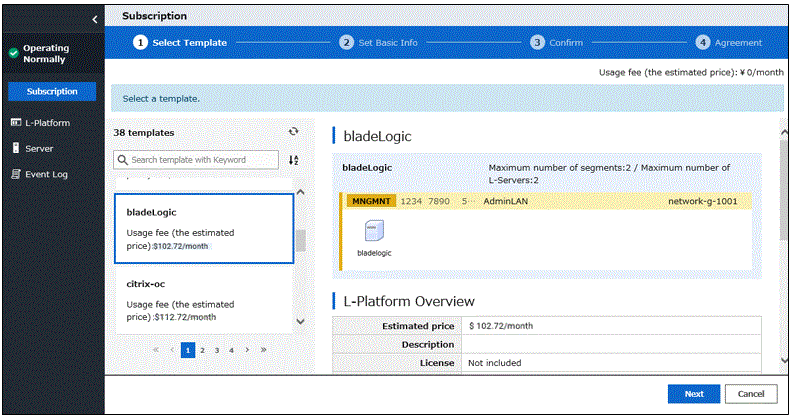The width and height of the screenshot is (794, 417).
Task: Click the Not included license value
Action: (x=495, y=363)
